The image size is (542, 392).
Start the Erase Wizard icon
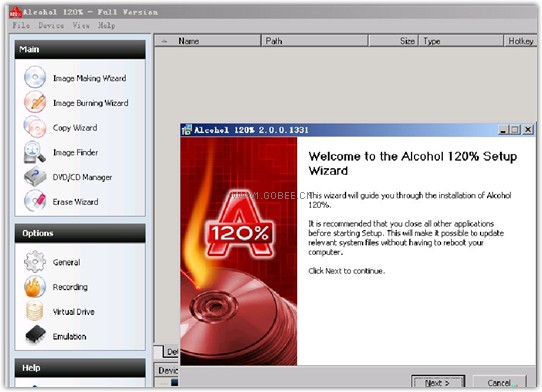coord(35,201)
